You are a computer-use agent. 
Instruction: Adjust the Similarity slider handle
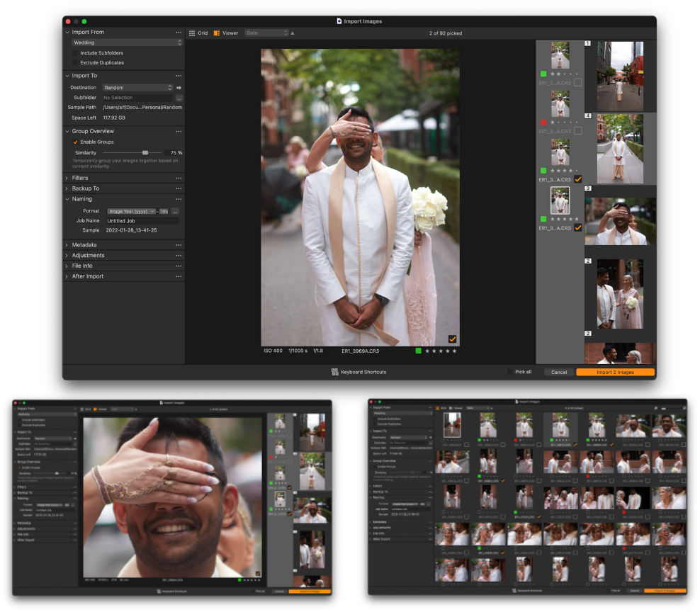click(145, 152)
